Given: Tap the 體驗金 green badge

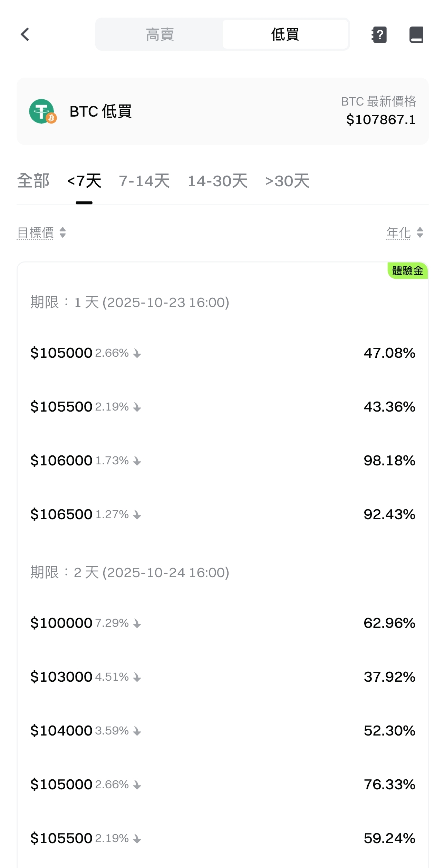Looking at the screenshot, I should click(407, 271).
